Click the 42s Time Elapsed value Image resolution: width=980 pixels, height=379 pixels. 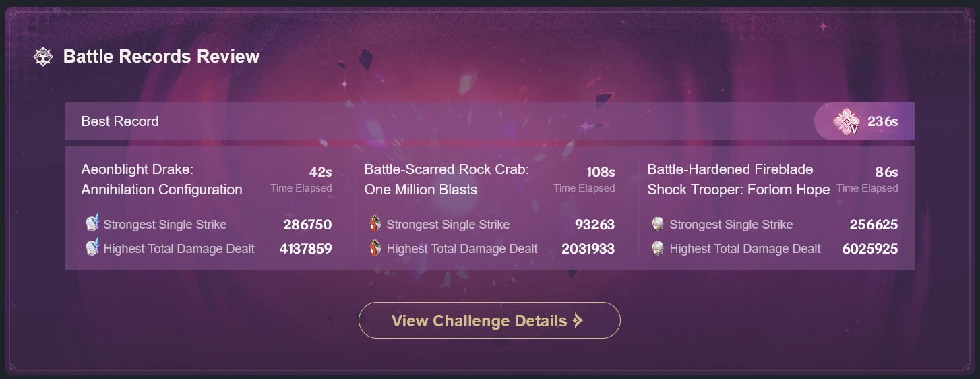(320, 172)
